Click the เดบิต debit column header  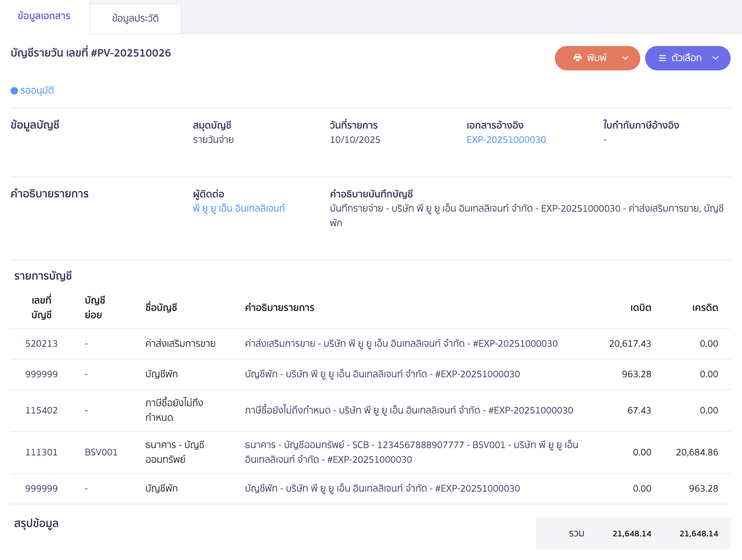[x=640, y=308]
